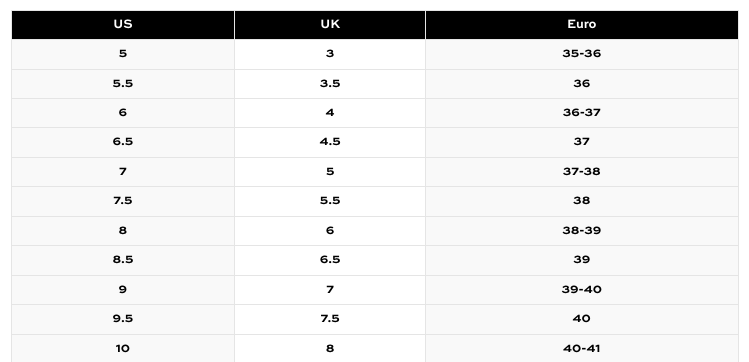Click the UK column header
Screen dimensions: 749x362
click(x=330, y=25)
